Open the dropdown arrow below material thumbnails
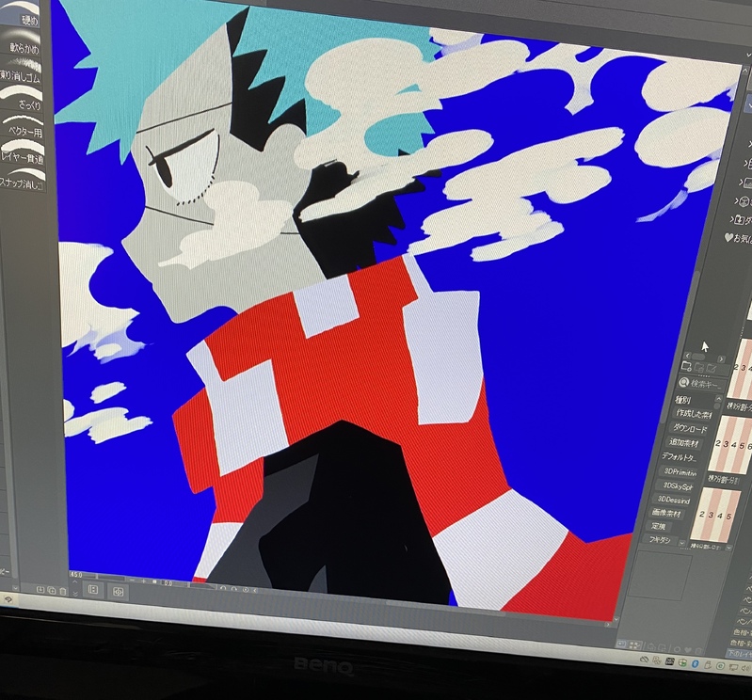Image resolution: width=752 pixels, height=700 pixels. pos(728,548)
